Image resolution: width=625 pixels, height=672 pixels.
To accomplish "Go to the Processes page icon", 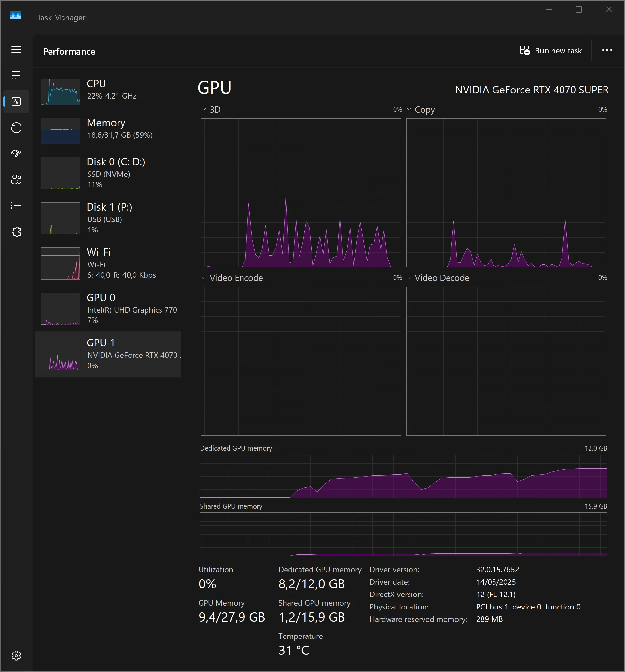I will coord(16,75).
